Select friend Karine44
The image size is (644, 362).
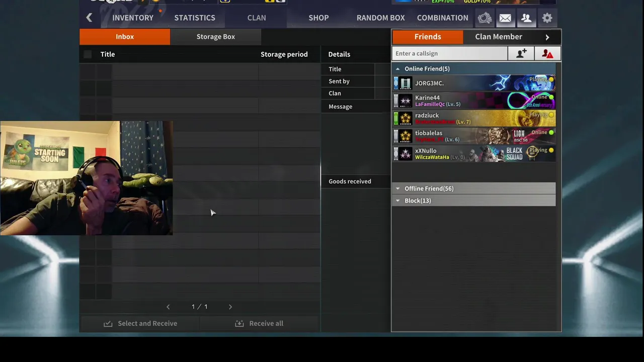coord(474,101)
